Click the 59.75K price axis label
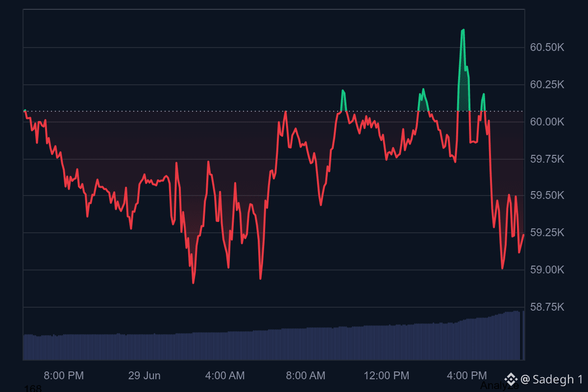The height and width of the screenshot is (392, 588). (547, 159)
